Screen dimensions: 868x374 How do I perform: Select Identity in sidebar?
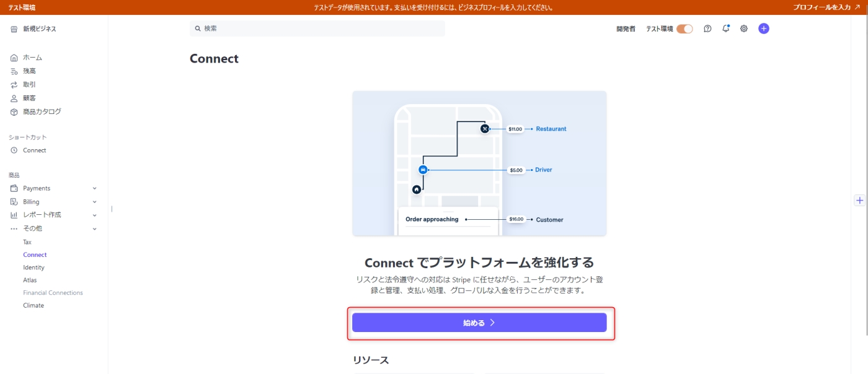(x=34, y=267)
